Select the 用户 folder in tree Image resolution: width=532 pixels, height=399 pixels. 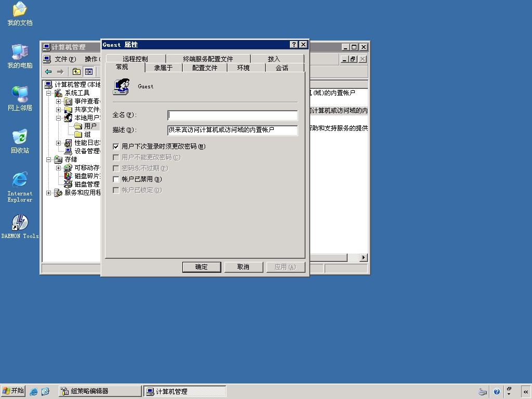(x=90, y=126)
